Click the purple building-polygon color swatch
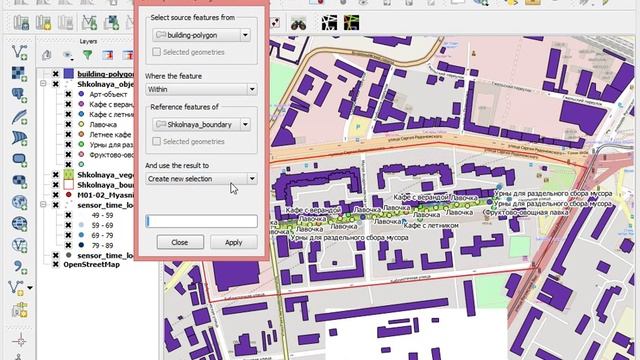This screenshot has width=640, height=360. point(69,74)
